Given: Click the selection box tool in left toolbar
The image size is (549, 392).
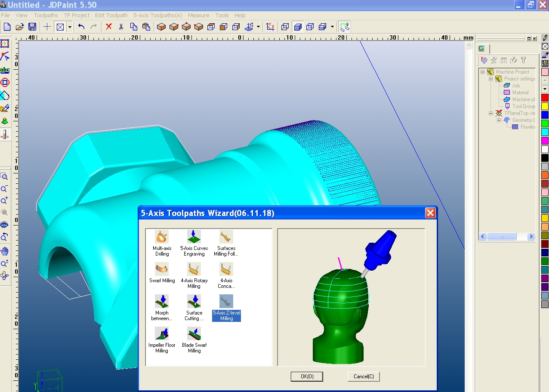Looking at the screenshot, I should coord(5,43).
